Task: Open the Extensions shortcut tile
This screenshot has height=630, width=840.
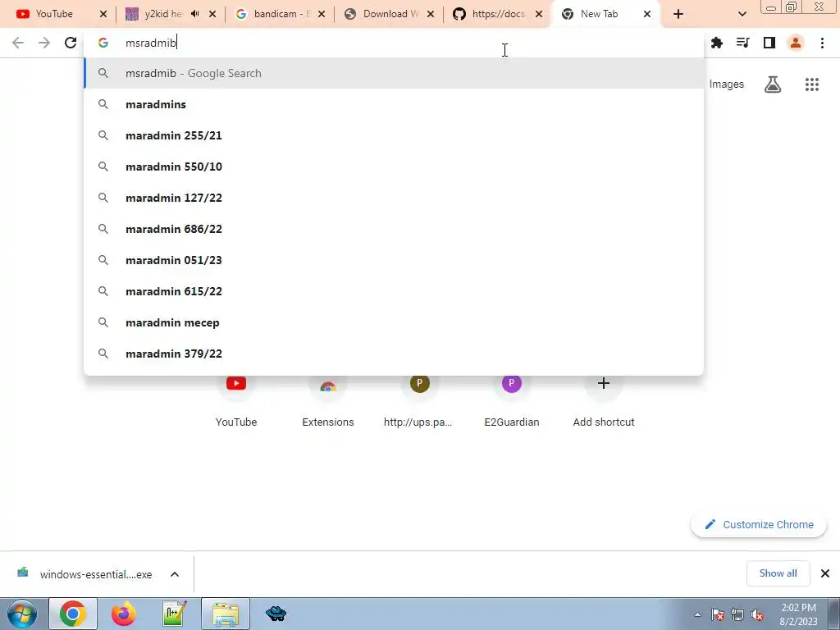Action: [x=328, y=400]
